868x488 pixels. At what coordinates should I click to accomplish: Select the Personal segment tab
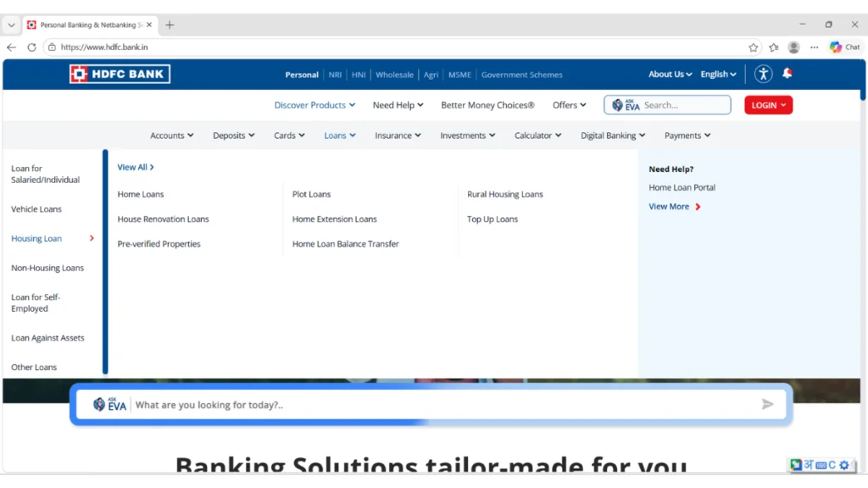[x=302, y=75]
